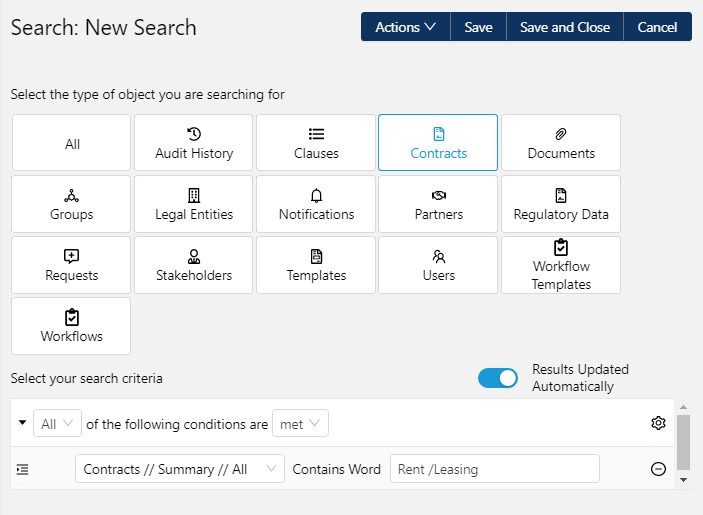703x515 pixels.
Task: Open the Actions dropdown menu
Action: click(405, 27)
